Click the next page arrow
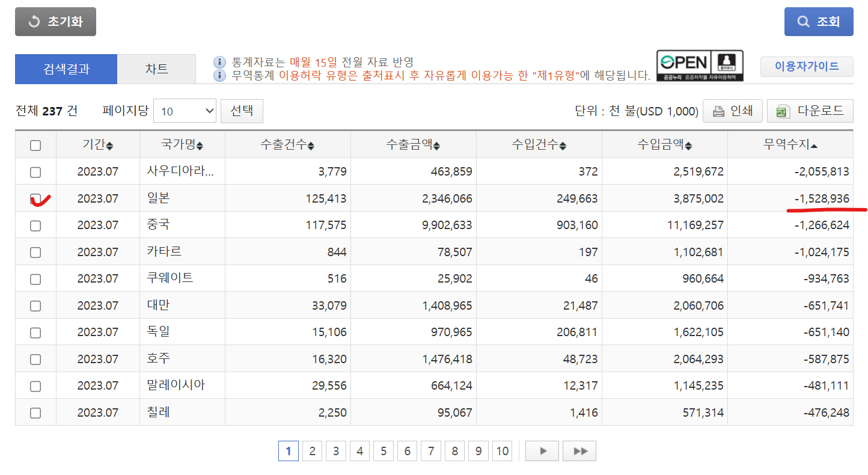 click(x=542, y=451)
